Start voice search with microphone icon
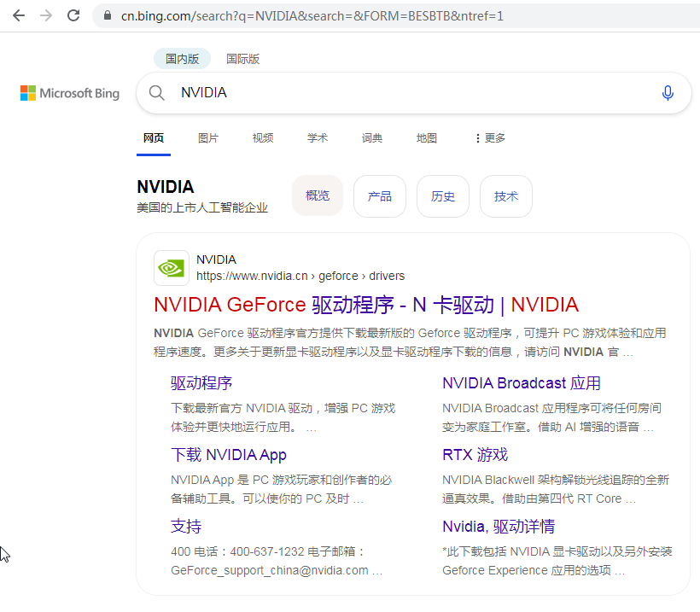 click(668, 93)
